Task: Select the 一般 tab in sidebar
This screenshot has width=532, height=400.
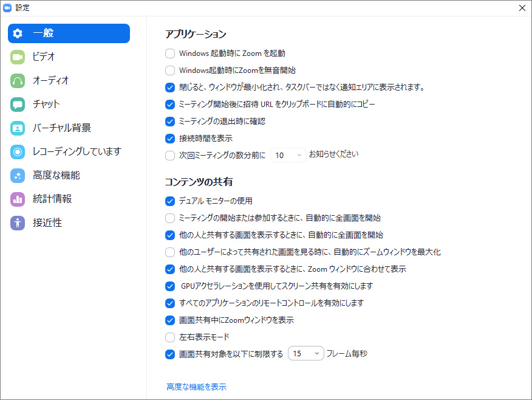Action: click(x=69, y=33)
